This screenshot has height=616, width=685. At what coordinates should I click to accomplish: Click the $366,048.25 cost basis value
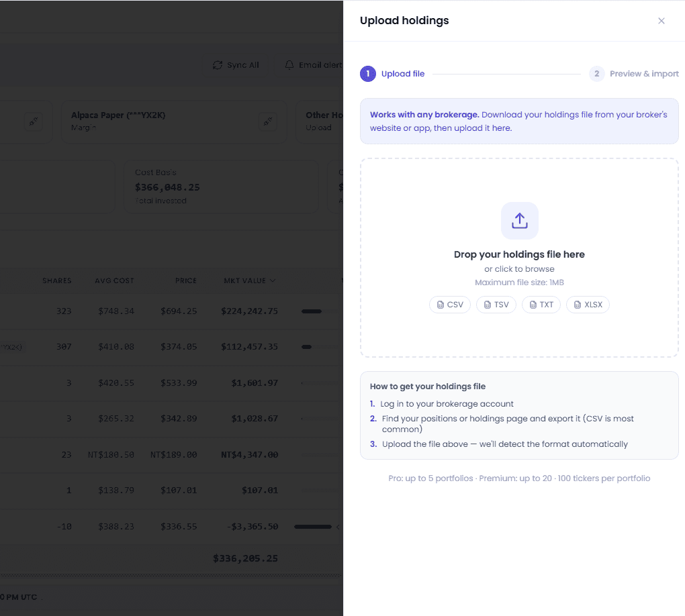click(167, 187)
